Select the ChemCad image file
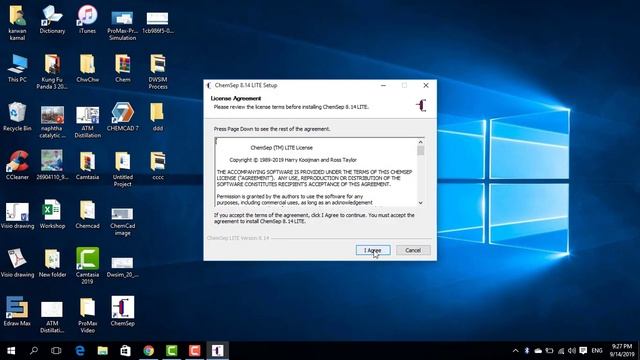Screen dimensions: 640x360 [x=122, y=221]
